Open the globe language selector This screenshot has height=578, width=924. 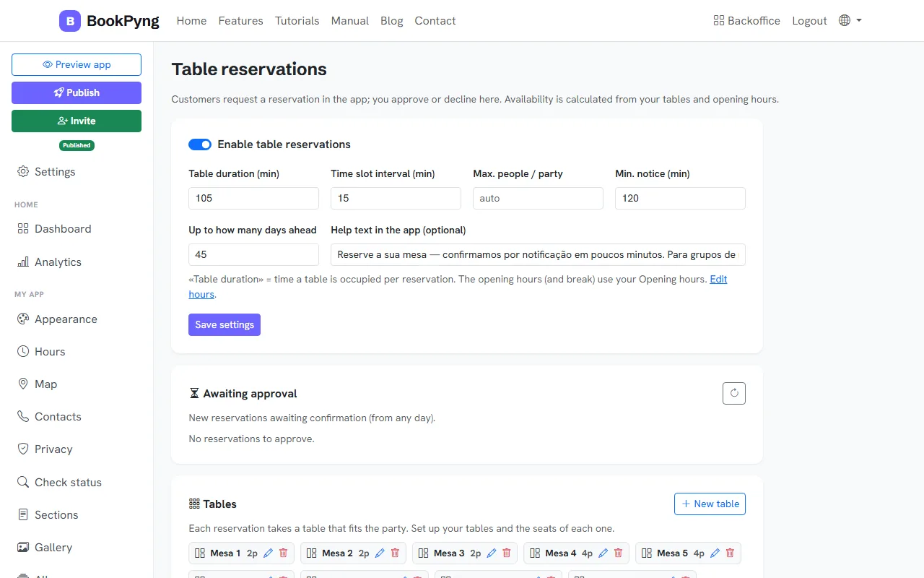(850, 21)
